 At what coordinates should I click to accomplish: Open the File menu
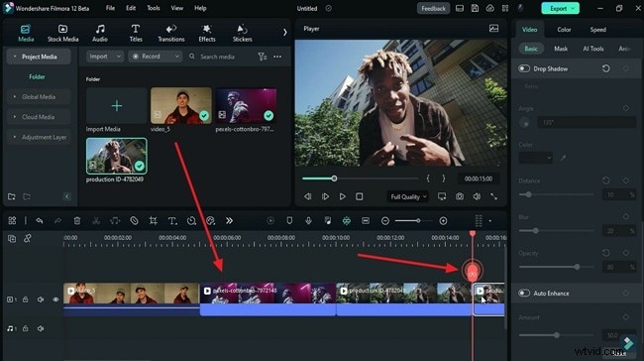110,8
